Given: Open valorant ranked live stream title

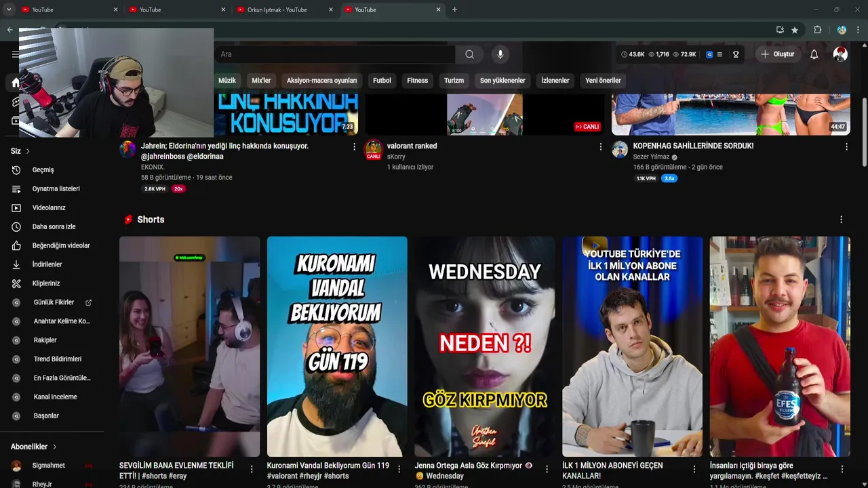Looking at the screenshot, I should 412,146.
